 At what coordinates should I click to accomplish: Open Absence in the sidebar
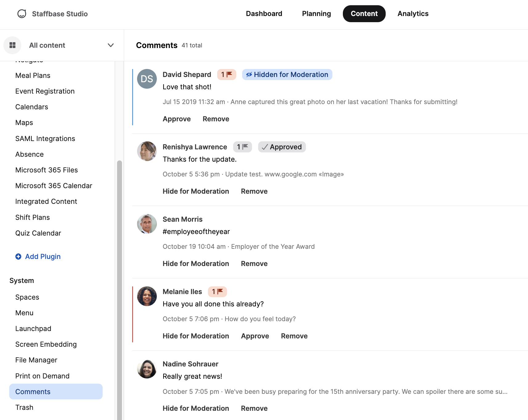click(x=30, y=154)
